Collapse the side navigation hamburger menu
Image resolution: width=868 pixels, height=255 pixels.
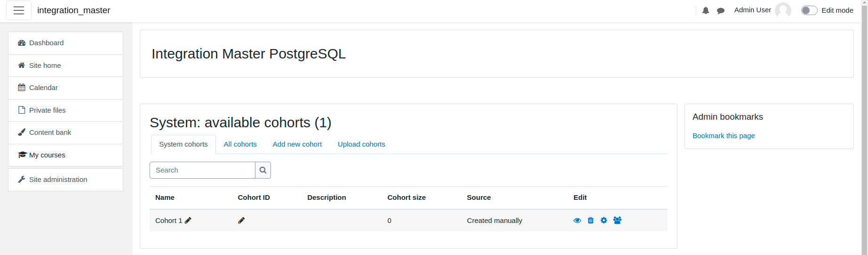pyautogui.click(x=19, y=10)
